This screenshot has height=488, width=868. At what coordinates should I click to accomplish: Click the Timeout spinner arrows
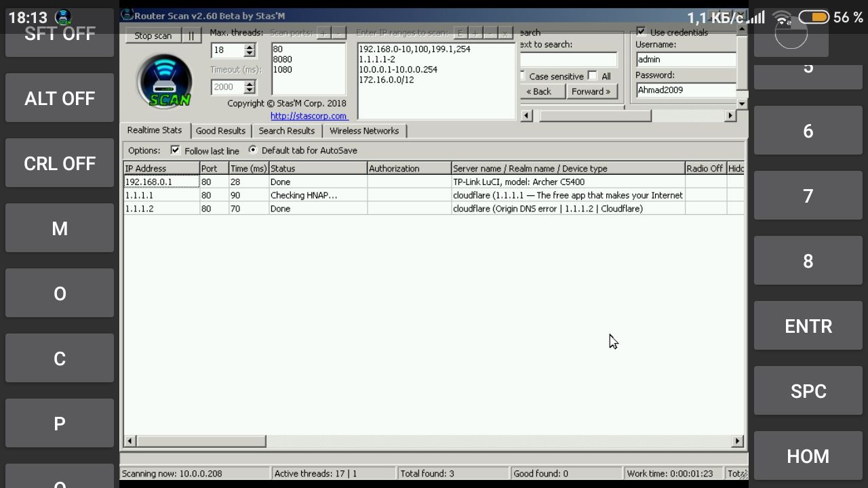250,87
